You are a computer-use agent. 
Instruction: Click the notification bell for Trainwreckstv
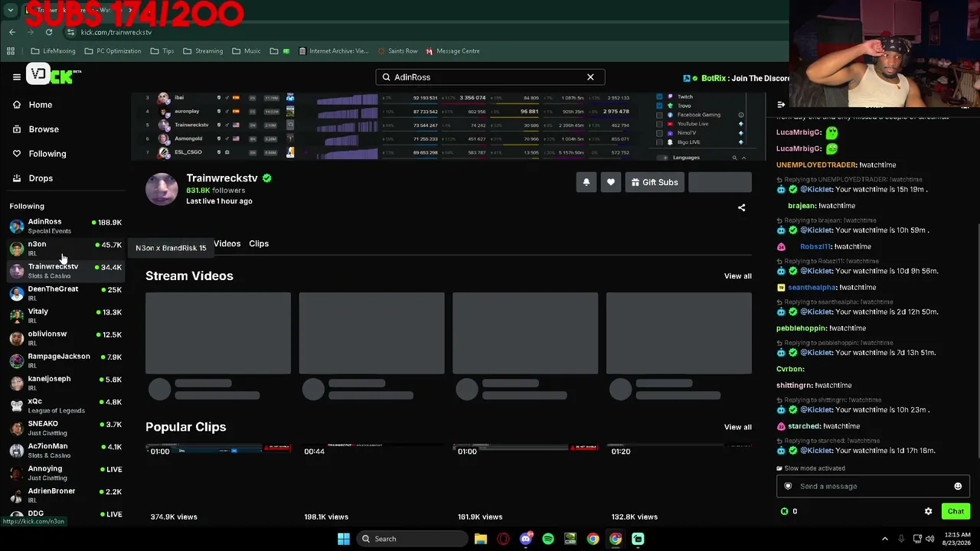click(586, 182)
